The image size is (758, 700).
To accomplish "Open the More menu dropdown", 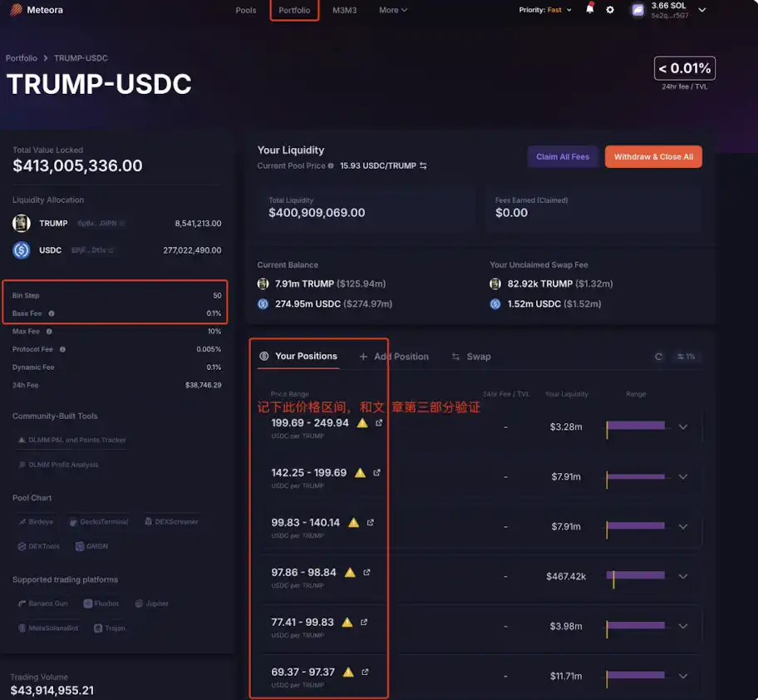I will tap(393, 10).
